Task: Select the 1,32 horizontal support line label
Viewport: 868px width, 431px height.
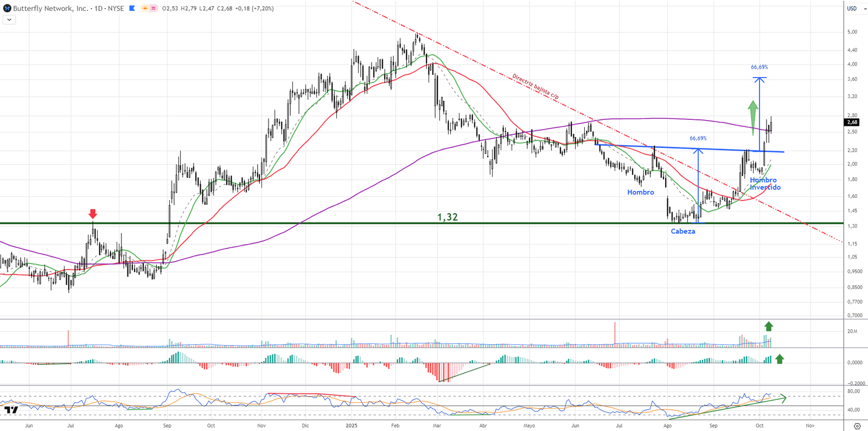Action: coord(448,217)
